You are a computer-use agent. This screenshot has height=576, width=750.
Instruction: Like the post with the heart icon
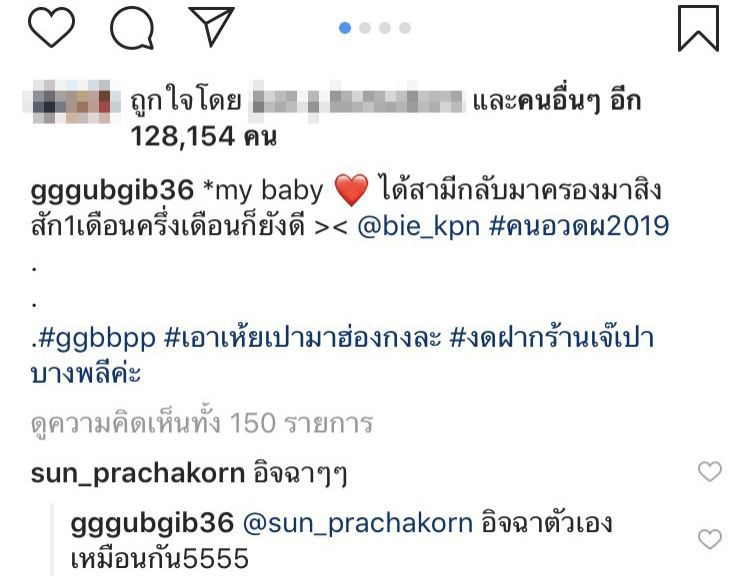[52, 27]
